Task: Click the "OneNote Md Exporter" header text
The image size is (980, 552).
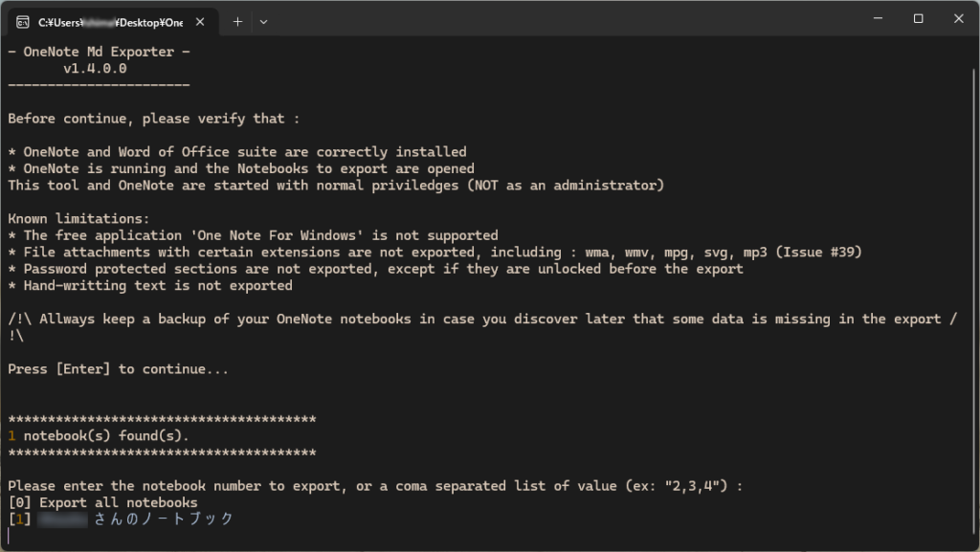Action: pyautogui.click(x=99, y=52)
